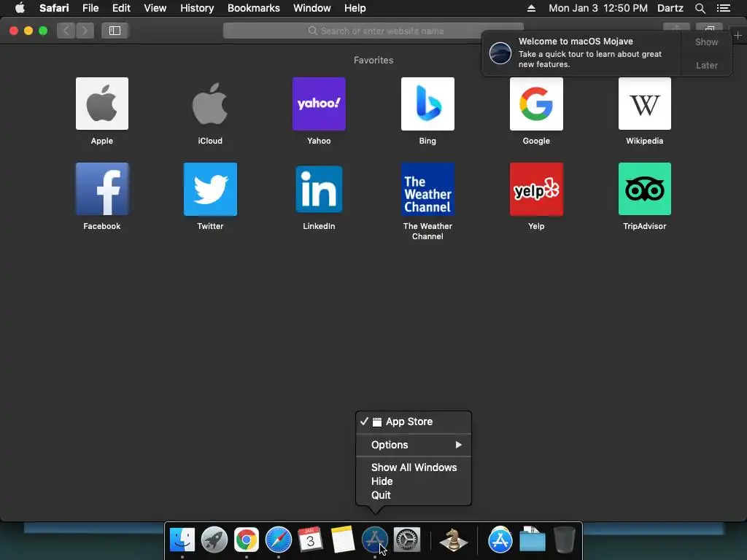Click the eject icon in menu bar

pos(531,8)
